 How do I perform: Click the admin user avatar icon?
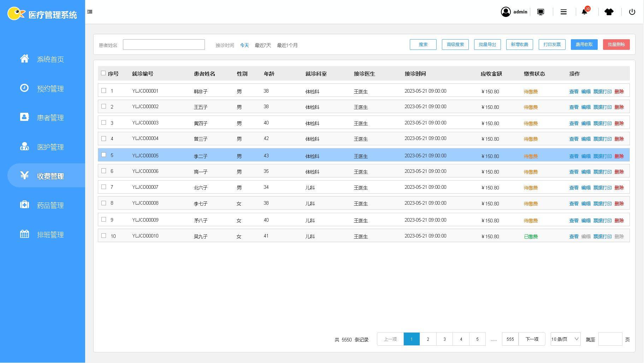[506, 12]
